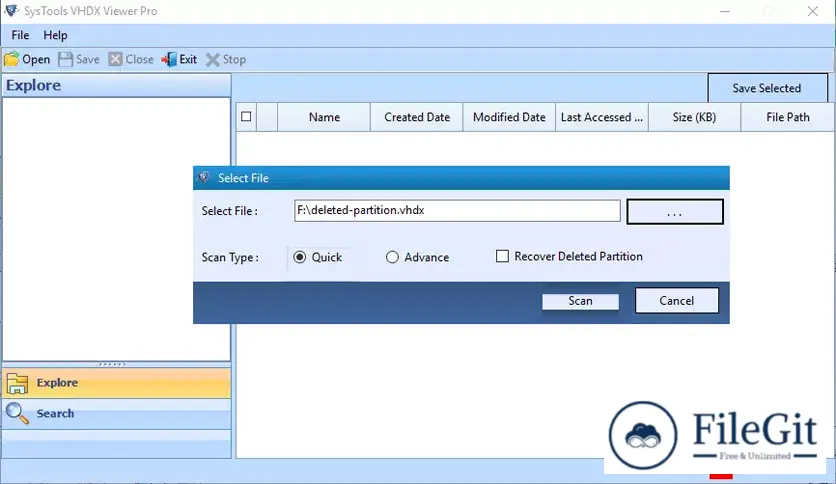The width and height of the screenshot is (836, 484).
Task: Click the Cancel button in dialog
Action: [677, 301]
